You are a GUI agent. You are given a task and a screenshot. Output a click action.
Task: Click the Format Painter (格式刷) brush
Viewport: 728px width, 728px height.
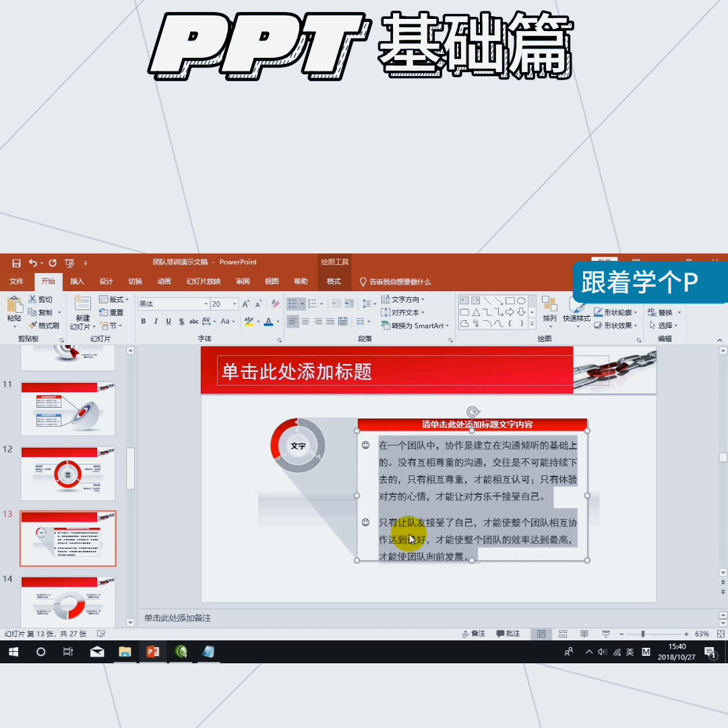click(44, 326)
